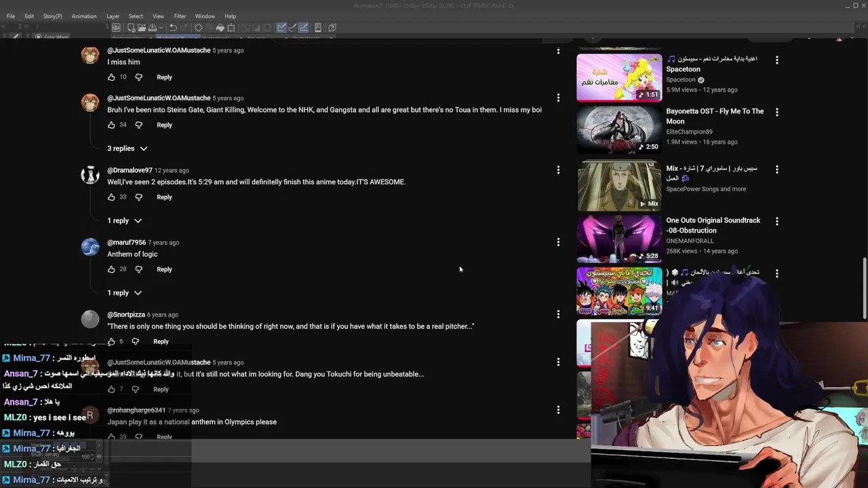Click 'SpacePower Songs and more' text
The image size is (868, 488).
(x=706, y=189)
